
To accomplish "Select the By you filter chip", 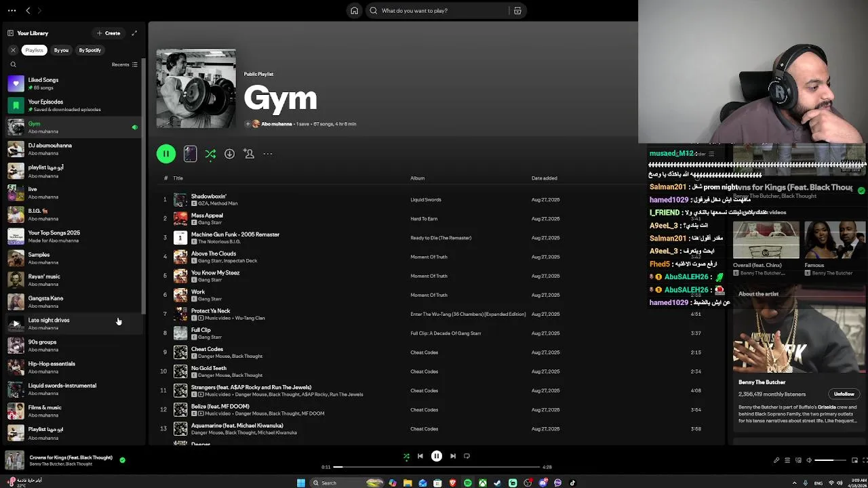I will coord(61,50).
